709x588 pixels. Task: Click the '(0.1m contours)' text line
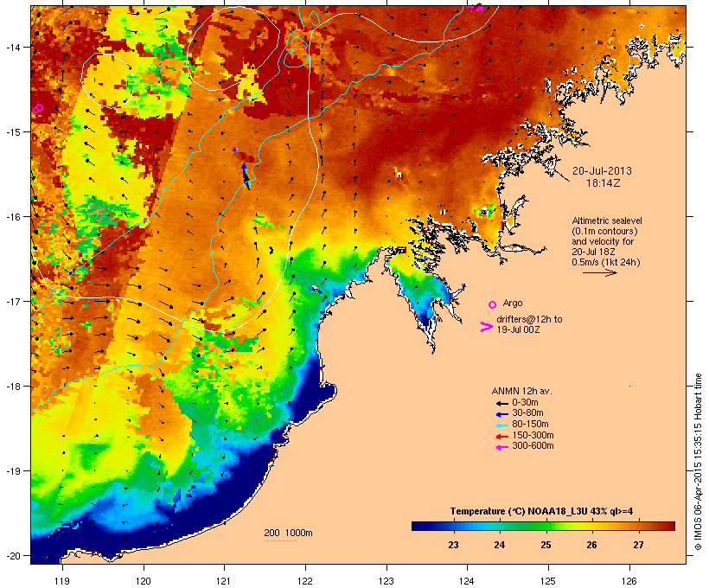[605, 231]
